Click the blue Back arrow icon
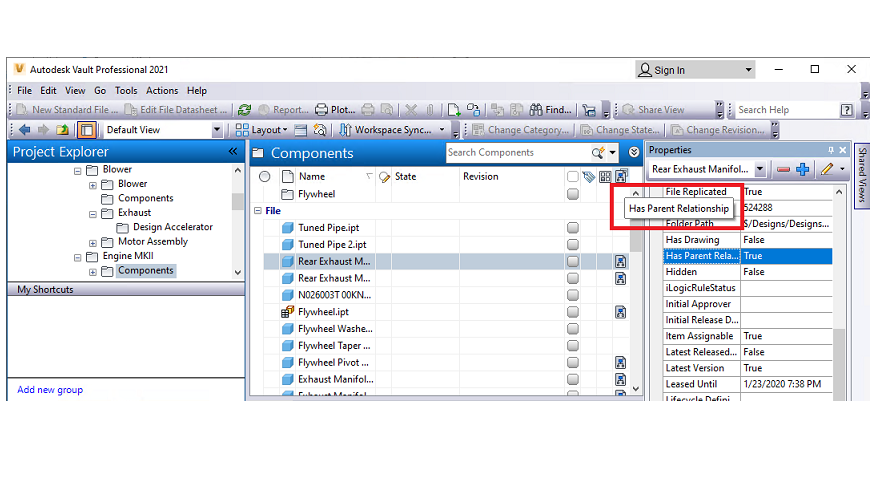870x489 pixels. [24, 130]
